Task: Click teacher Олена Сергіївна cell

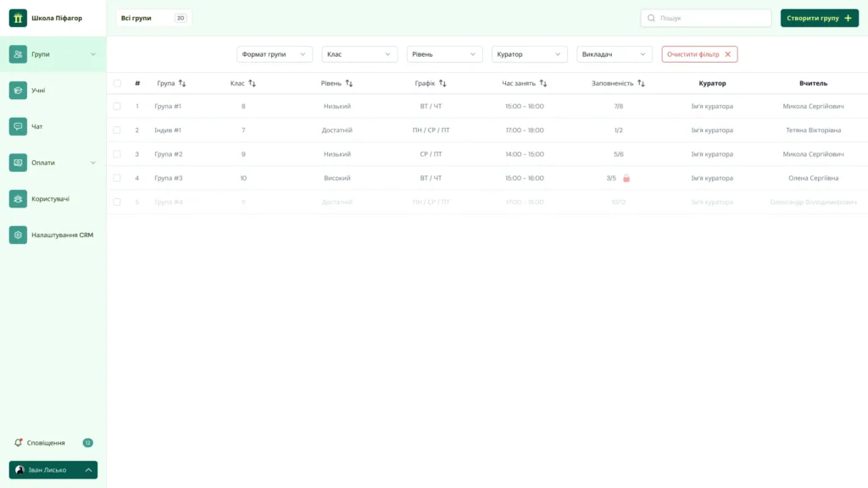Action: coord(813,178)
